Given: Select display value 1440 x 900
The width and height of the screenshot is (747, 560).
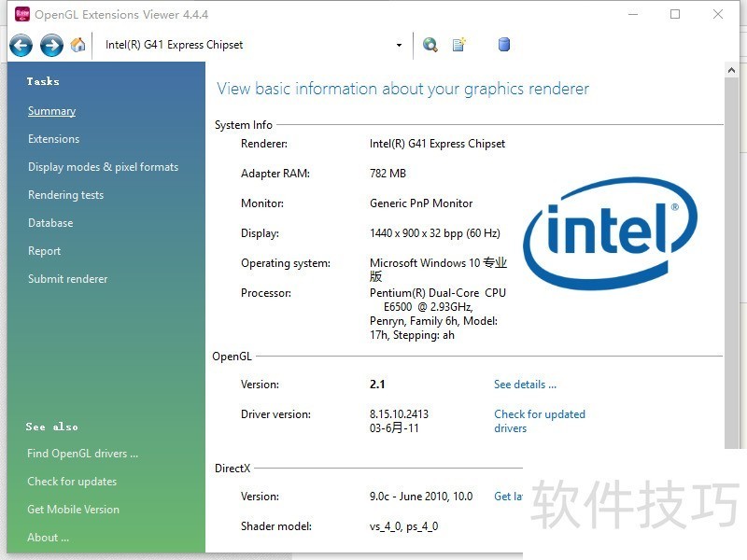Looking at the screenshot, I should pos(435,233).
